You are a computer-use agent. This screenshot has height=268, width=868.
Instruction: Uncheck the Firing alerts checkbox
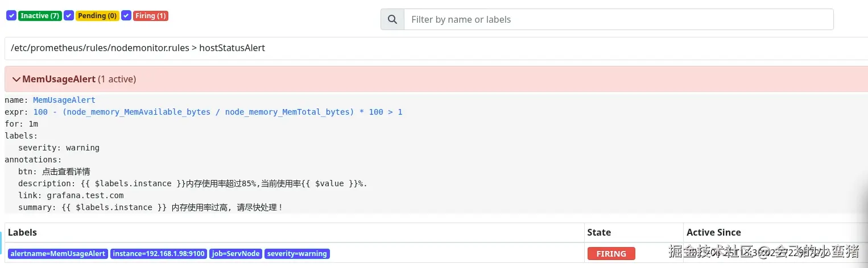pos(126,16)
